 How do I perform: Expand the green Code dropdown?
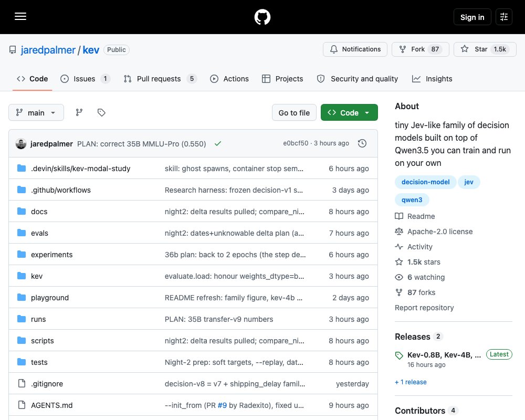(x=349, y=112)
